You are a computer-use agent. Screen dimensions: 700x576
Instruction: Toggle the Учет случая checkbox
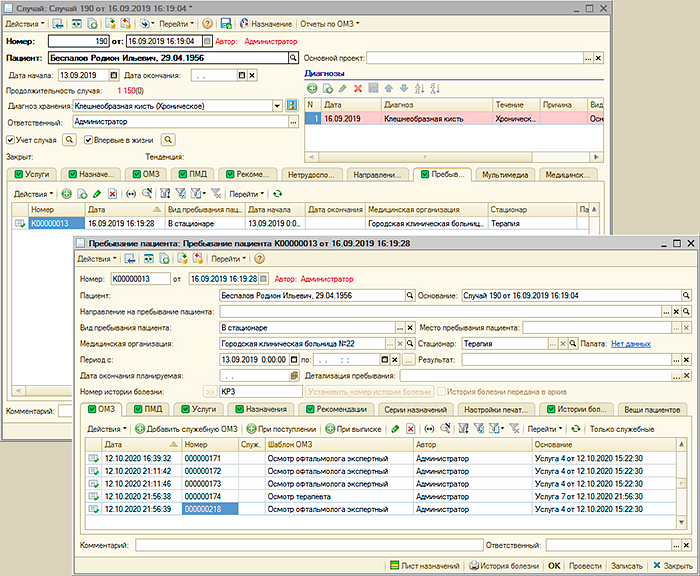[11, 140]
